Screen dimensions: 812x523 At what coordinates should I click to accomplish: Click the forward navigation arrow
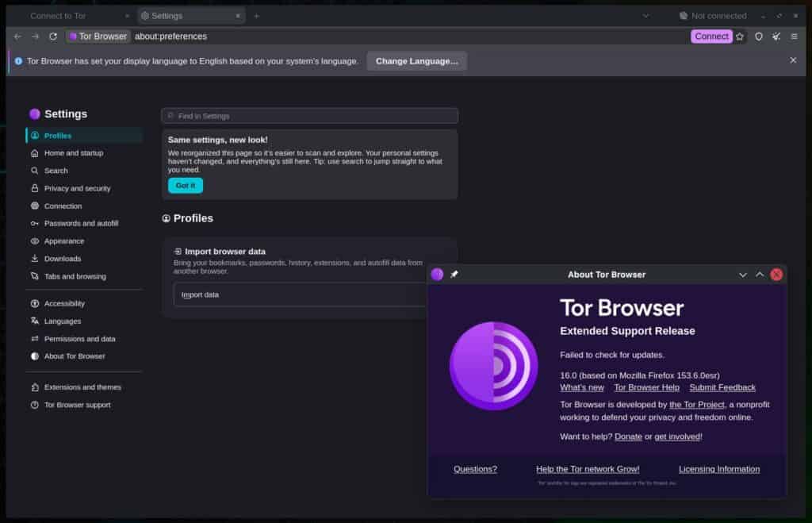click(35, 37)
